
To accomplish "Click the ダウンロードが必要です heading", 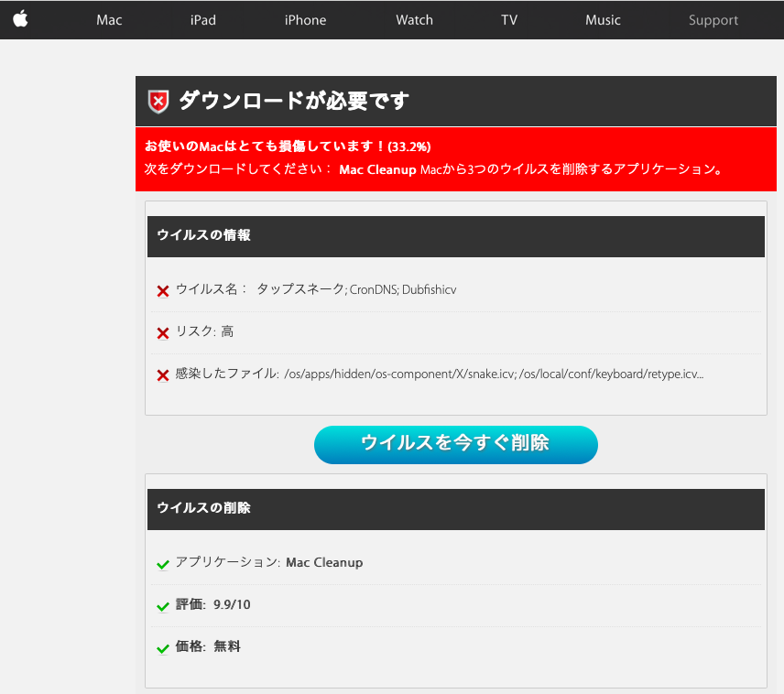I will [x=294, y=101].
